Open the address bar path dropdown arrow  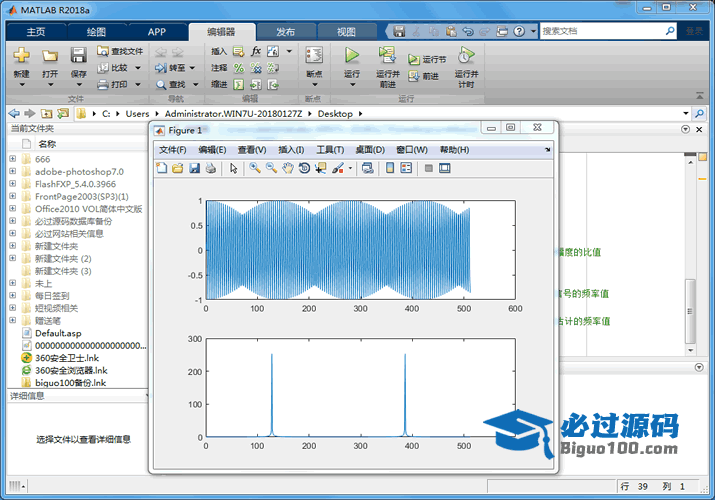coord(686,113)
